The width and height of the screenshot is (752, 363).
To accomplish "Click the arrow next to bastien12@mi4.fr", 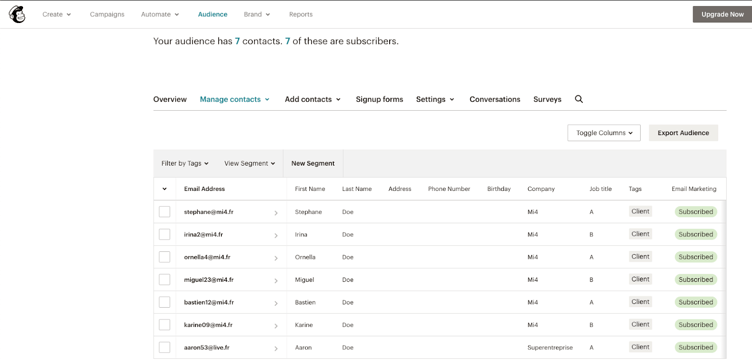I will click(x=276, y=303).
